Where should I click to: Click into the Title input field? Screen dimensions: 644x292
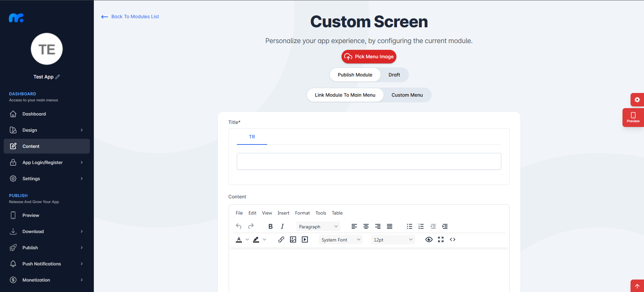coord(369,161)
